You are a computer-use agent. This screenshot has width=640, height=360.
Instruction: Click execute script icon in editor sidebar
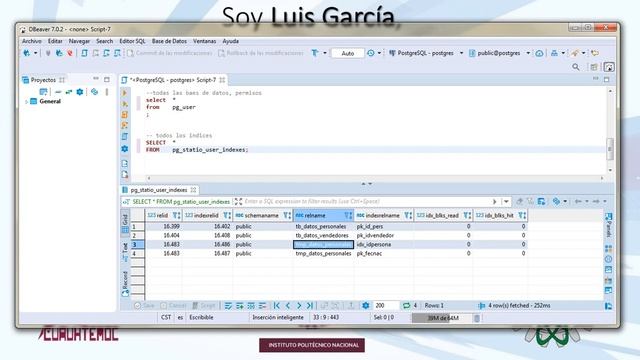tap(125, 115)
